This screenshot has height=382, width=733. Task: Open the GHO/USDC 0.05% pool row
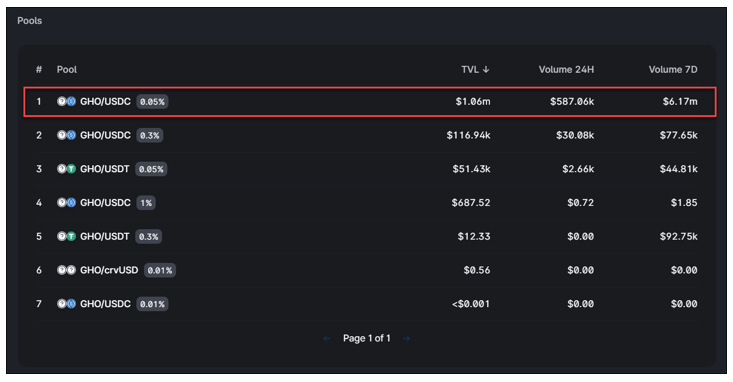(370, 101)
